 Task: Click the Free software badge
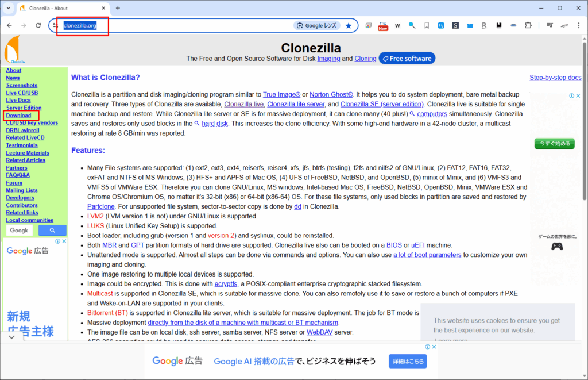click(407, 59)
